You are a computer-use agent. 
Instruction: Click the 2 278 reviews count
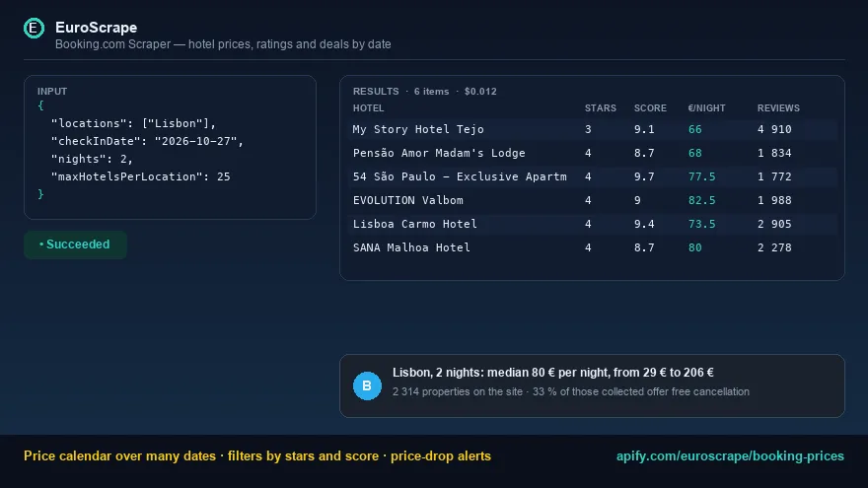(774, 247)
